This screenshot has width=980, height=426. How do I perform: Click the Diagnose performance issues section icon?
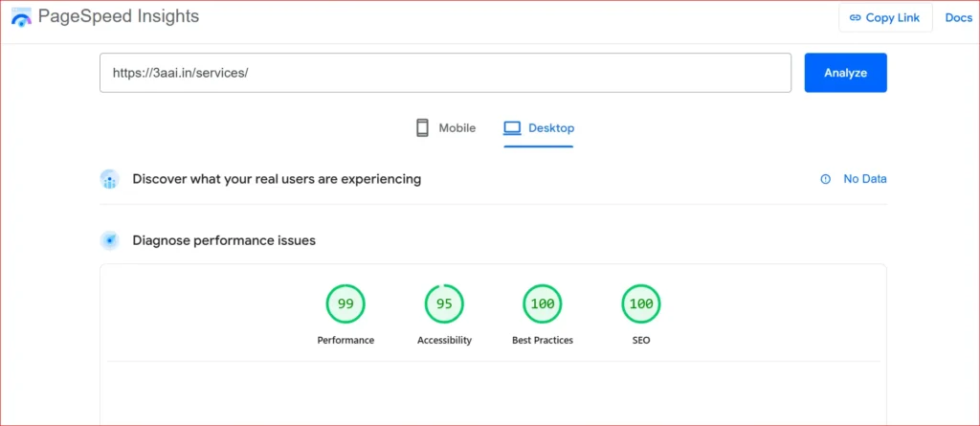click(x=110, y=240)
